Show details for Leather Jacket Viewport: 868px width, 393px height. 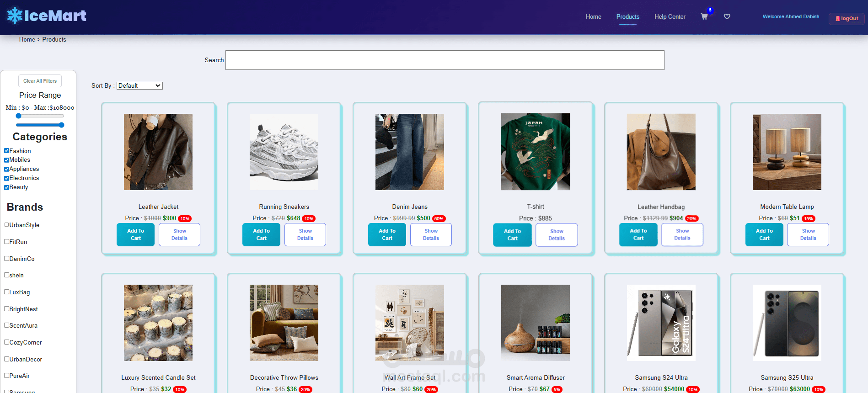pos(179,234)
